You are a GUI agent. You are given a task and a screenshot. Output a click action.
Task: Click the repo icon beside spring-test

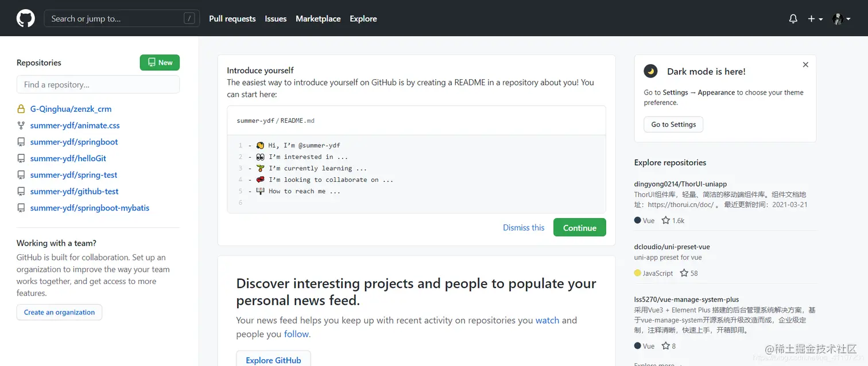coord(21,175)
